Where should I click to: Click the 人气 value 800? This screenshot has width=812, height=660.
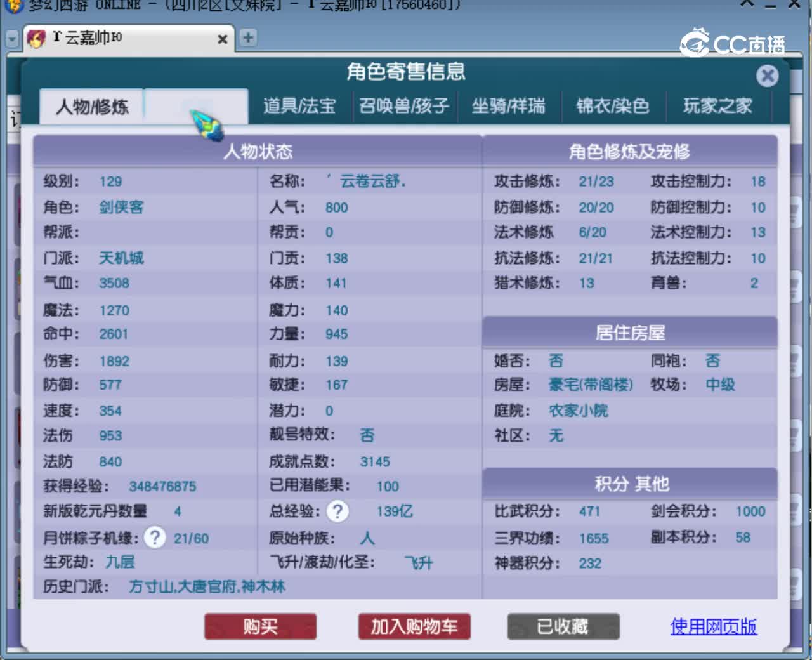coord(336,208)
